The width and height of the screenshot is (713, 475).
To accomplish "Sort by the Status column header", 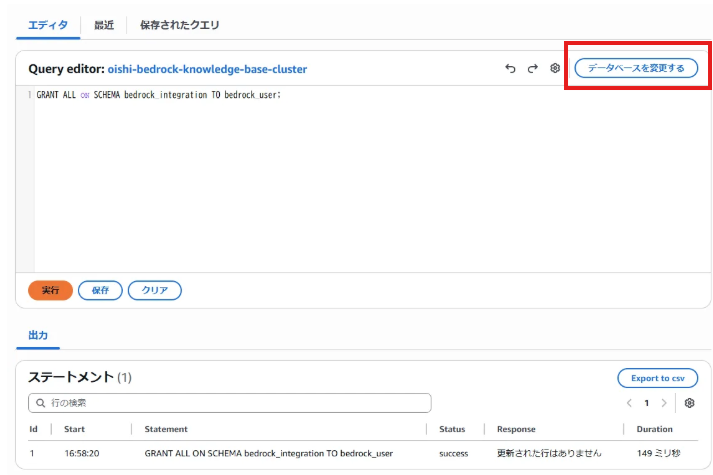I will coord(452,429).
